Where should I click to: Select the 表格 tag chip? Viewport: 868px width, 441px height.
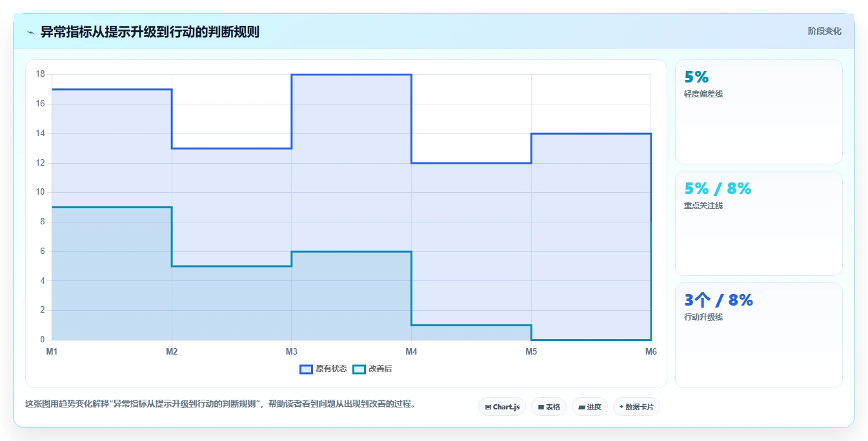click(x=549, y=407)
